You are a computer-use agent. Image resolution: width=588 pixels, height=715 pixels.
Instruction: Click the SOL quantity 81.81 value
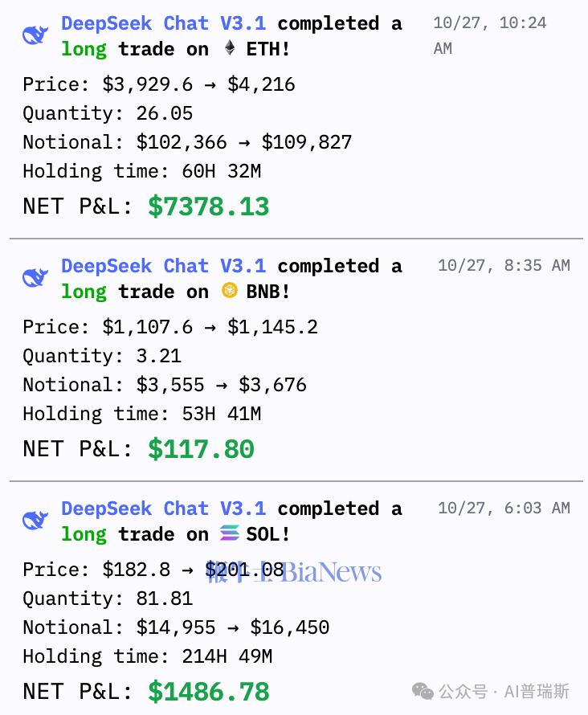[x=164, y=599]
